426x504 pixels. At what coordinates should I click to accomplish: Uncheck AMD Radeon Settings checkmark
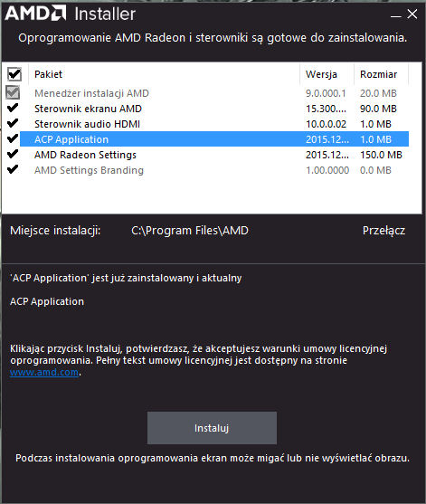coord(13,154)
